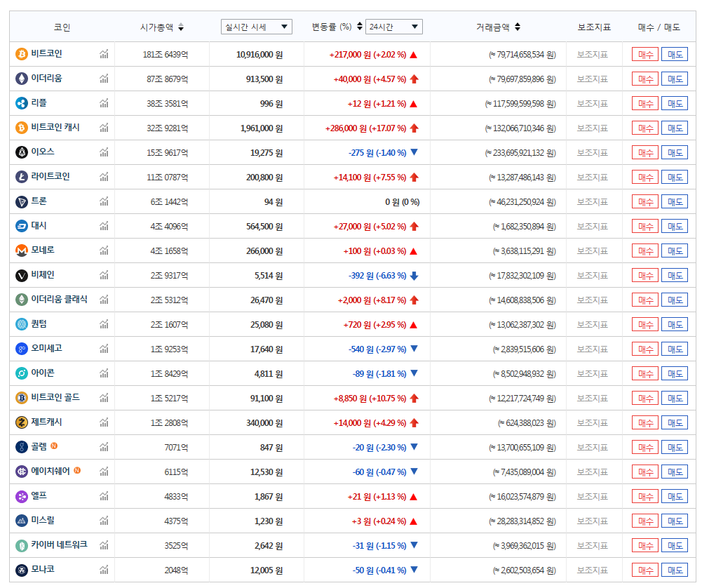This screenshot has height=588, width=702.
Task: Click the 매도 button for 카이버 네트워크
Action: point(674,545)
